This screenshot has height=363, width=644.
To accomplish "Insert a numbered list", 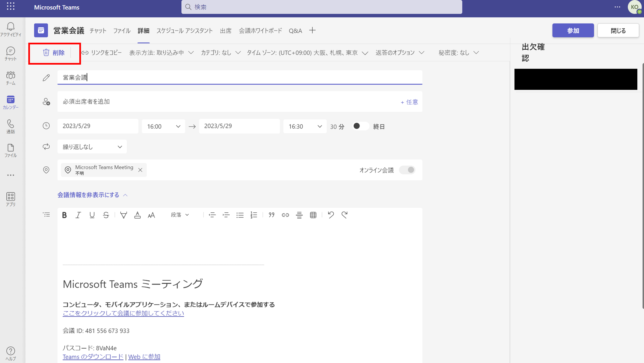I will pos(254,215).
